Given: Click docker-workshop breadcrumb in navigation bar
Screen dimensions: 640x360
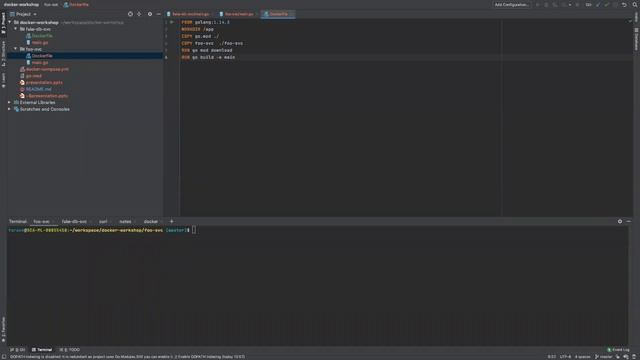Looking at the screenshot, I should (x=21, y=4).
